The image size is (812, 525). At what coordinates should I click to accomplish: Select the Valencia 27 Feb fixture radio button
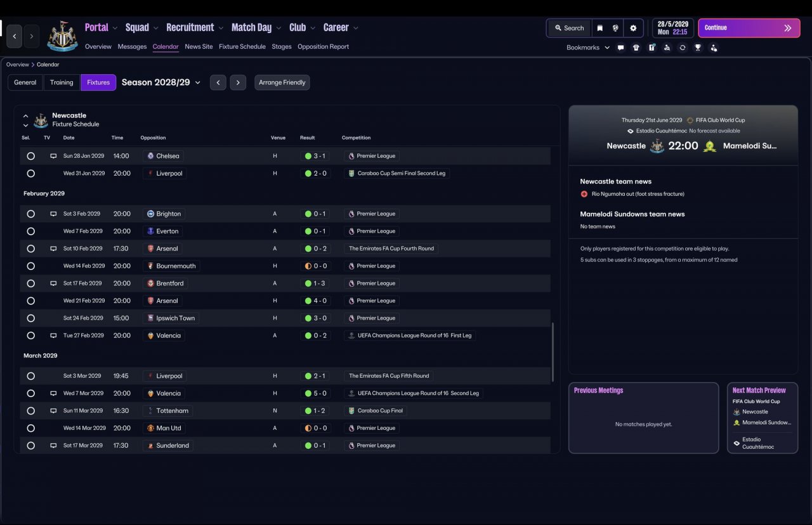tap(30, 335)
